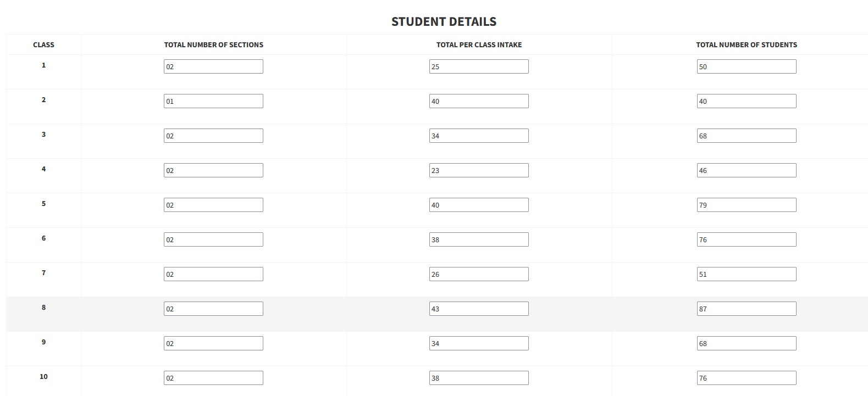Focus Class 3 per class intake box

coord(479,136)
